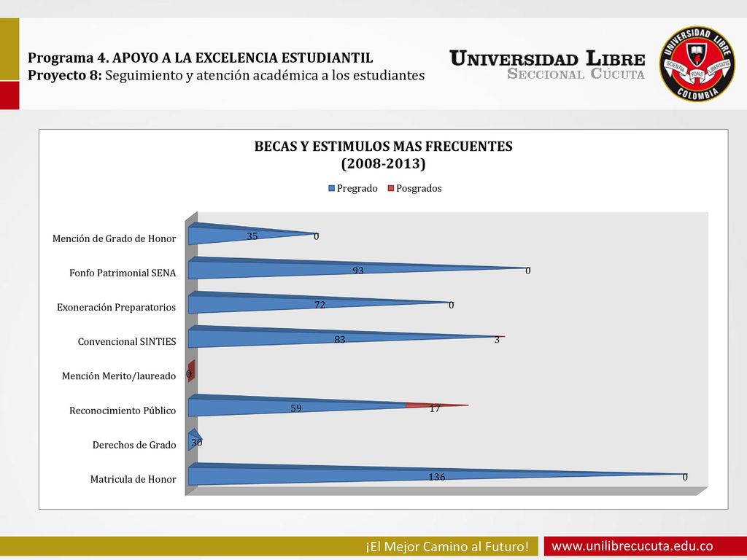
Task: Click the Universidad Libre Seccional Cúcuta wordmark
Action: point(547,64)
